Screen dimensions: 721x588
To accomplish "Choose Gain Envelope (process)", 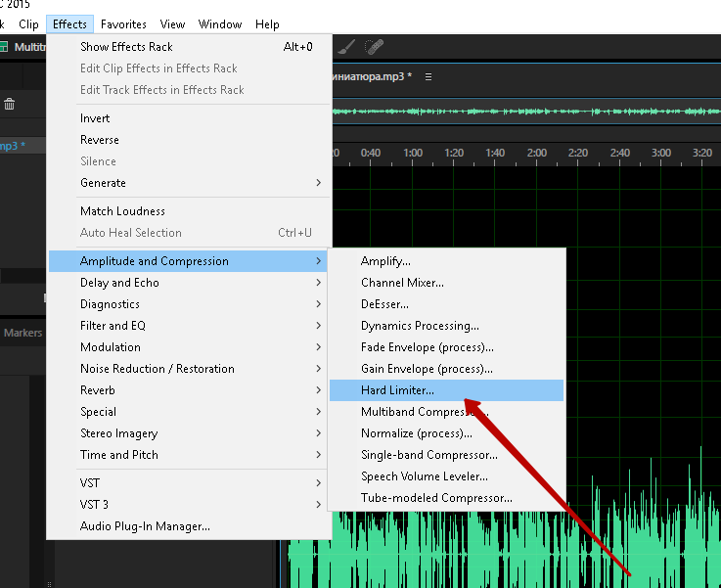I will tap(446, 369).
